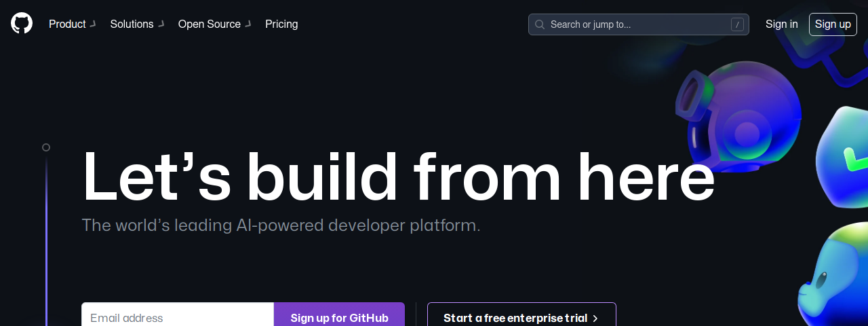The width and height of the screenshot is (868, 326).
Task: Focus the Search or jump to field
Action: pyautogui.click(x=639, y=24)
